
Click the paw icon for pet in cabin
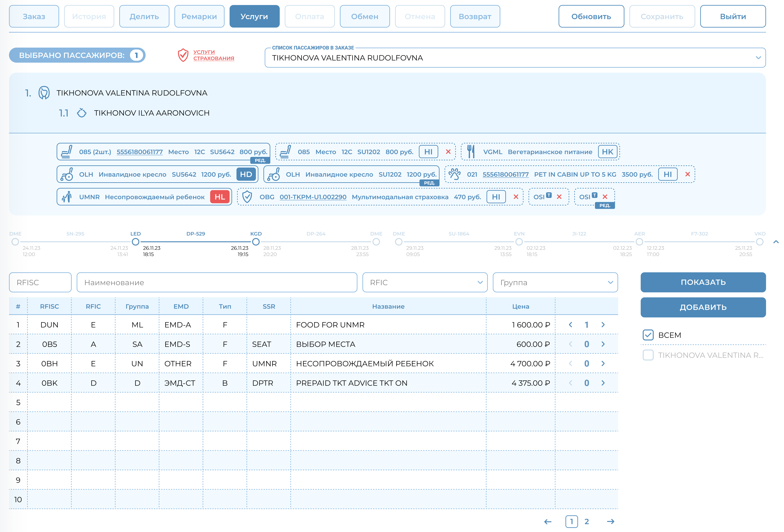pos(454,174)
